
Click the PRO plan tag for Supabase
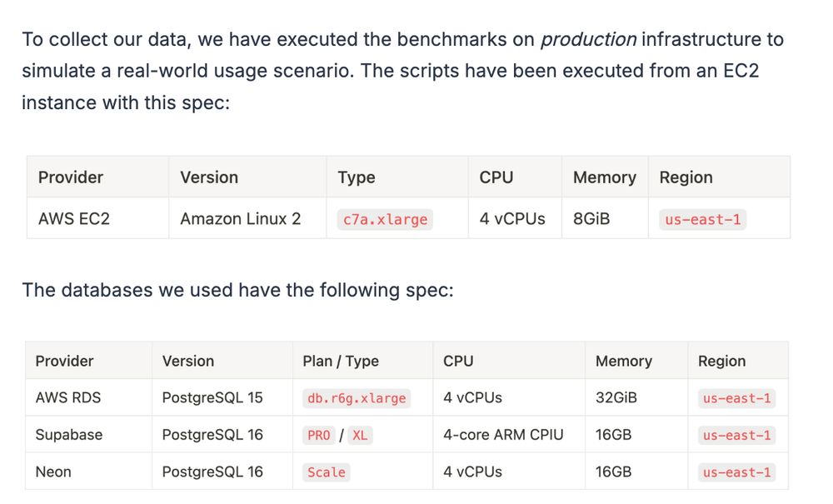pyautogui.click(x=319, y=436)
